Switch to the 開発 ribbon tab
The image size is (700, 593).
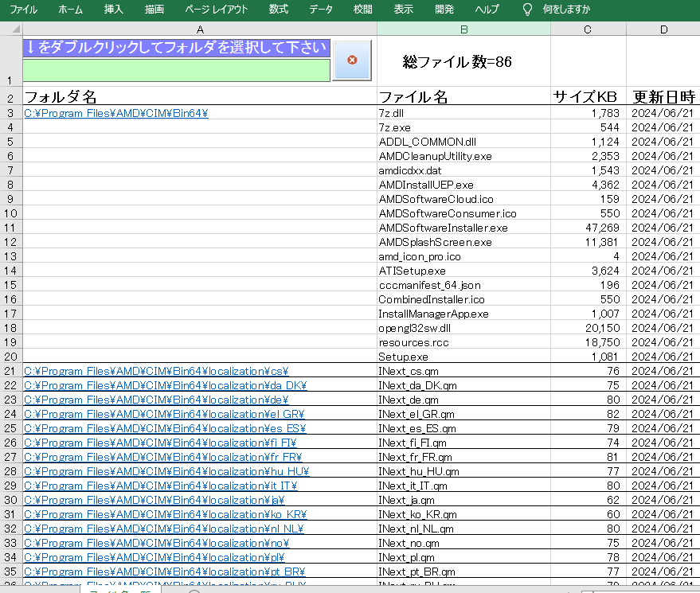pyautogui.click(x=445, y=10)
